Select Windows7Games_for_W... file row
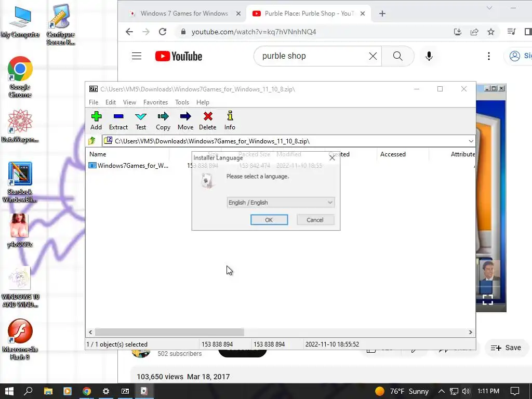 tap(129, 166)
